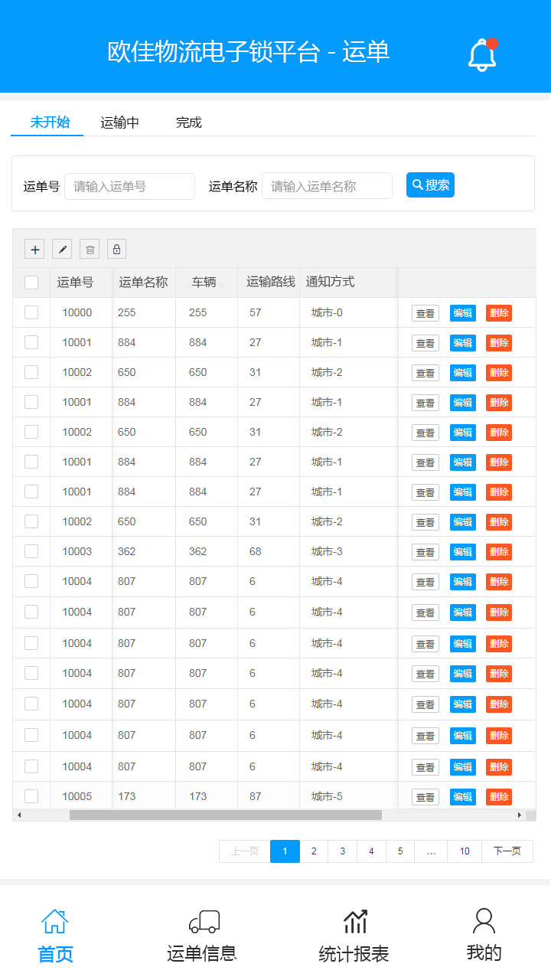Screen dimensions: 551x980
Task: Click the cell 城市-3
Action: pyautogui.click(x=327, y=551)
